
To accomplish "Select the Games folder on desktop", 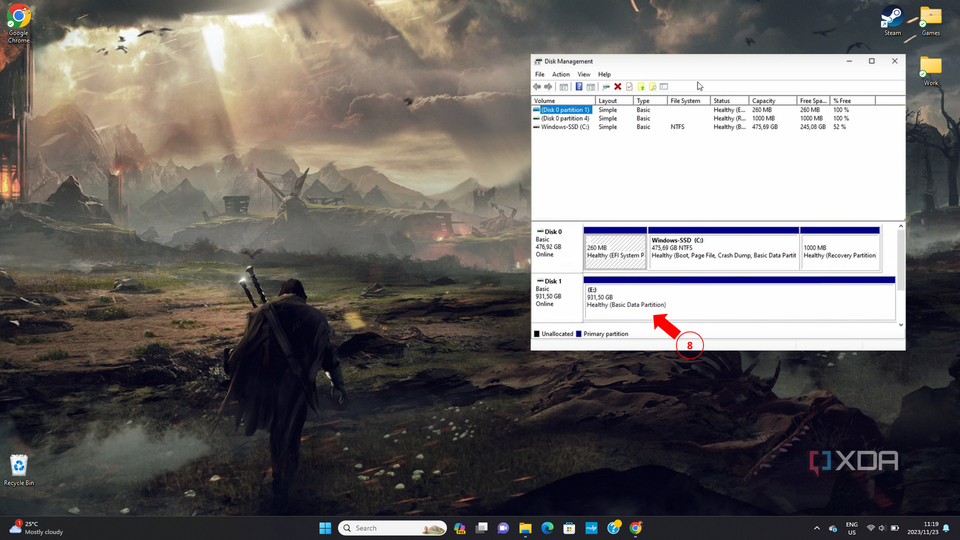I will coord(931,21).
